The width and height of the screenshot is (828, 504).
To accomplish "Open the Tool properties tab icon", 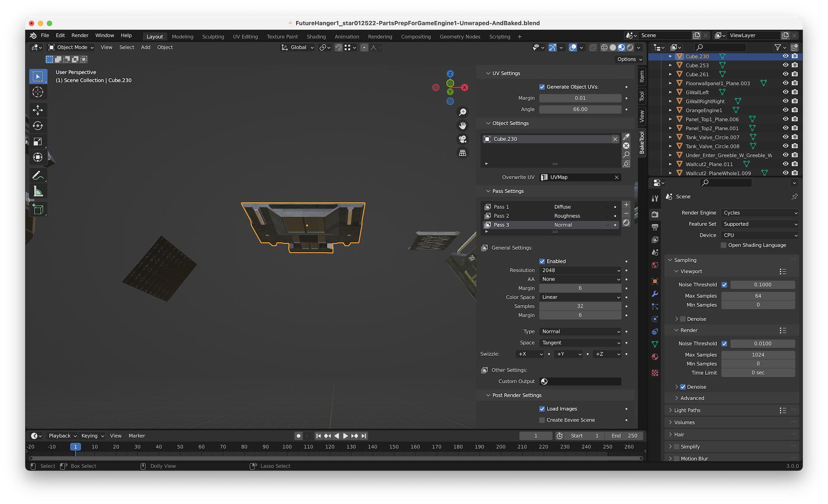I will pos(655,199).
